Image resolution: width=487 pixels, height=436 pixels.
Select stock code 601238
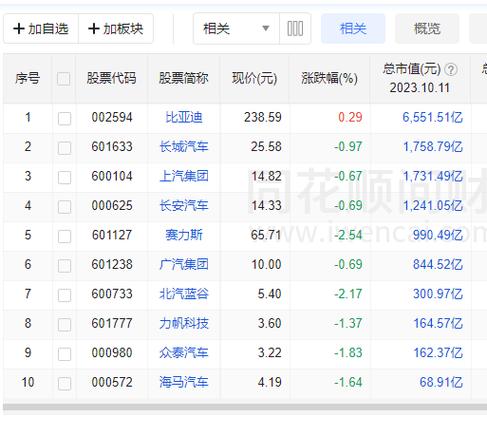(x=112, y=264)
